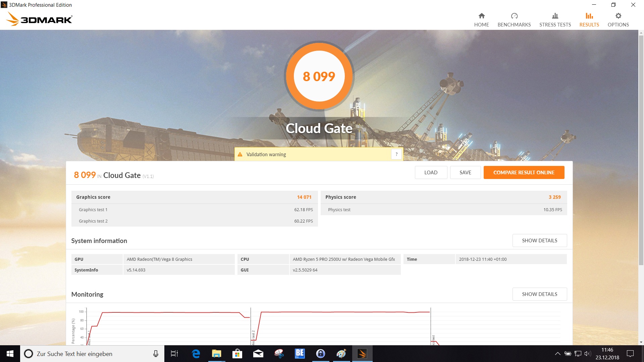Click the validation warning help question mark
Image resolution: width=644 pixels, height=362 pixels.
coord(396,154)
